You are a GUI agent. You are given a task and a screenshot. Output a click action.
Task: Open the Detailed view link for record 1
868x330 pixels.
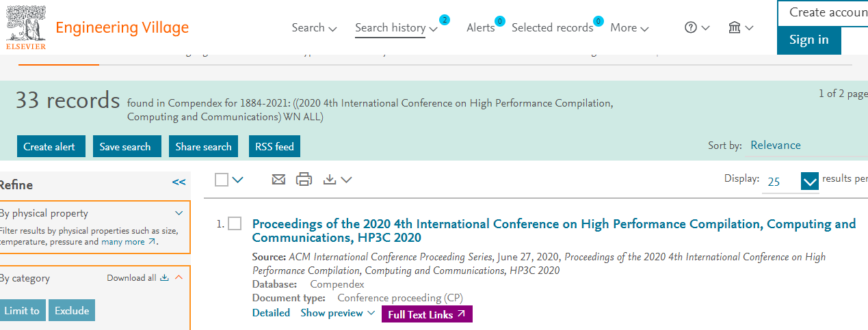[271, 313]
